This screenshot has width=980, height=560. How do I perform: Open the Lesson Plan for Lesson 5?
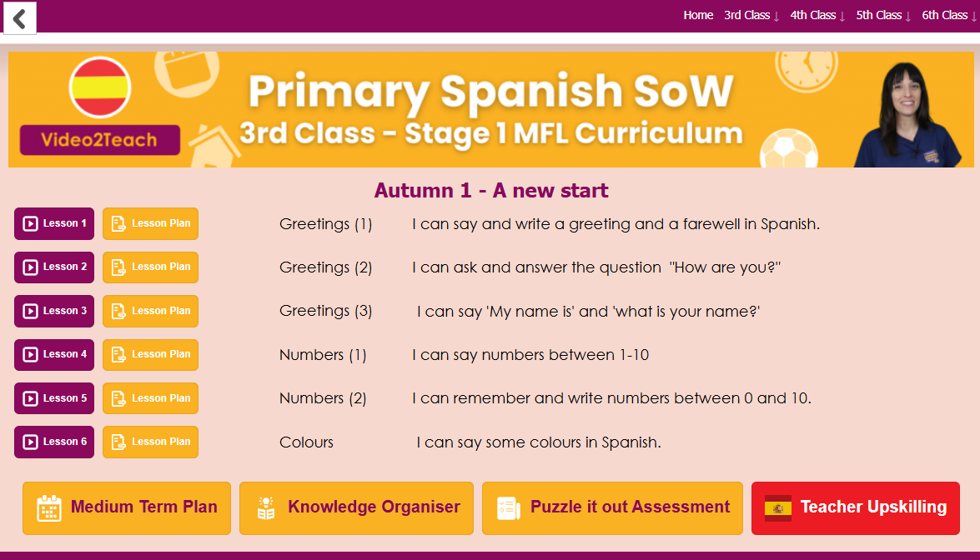click(150, 398)
